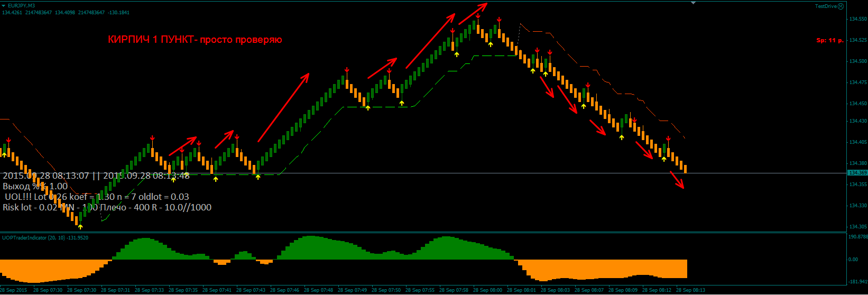868x295 pixels.
Task: Click the '28 Sep 07:50' time axis label
Action: tap(386, 290)
